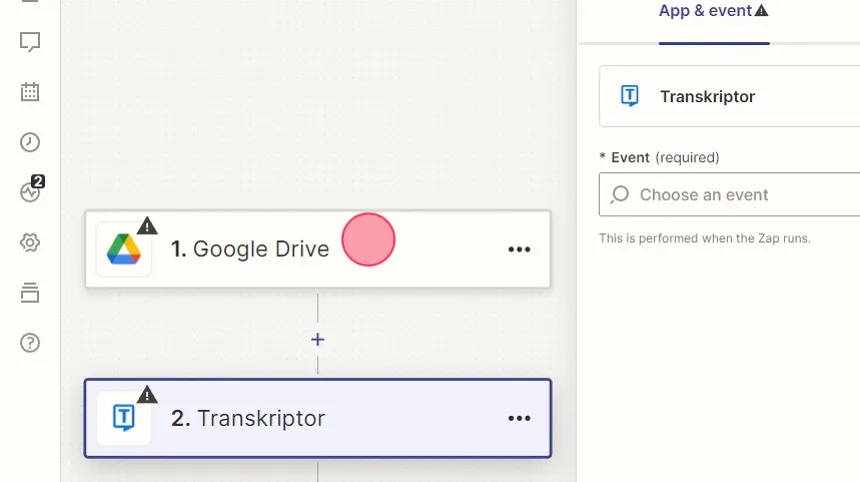Click search magnifier in event field
Screen dimensions: 860x482
pyautogui.click(x=620, y=194)
